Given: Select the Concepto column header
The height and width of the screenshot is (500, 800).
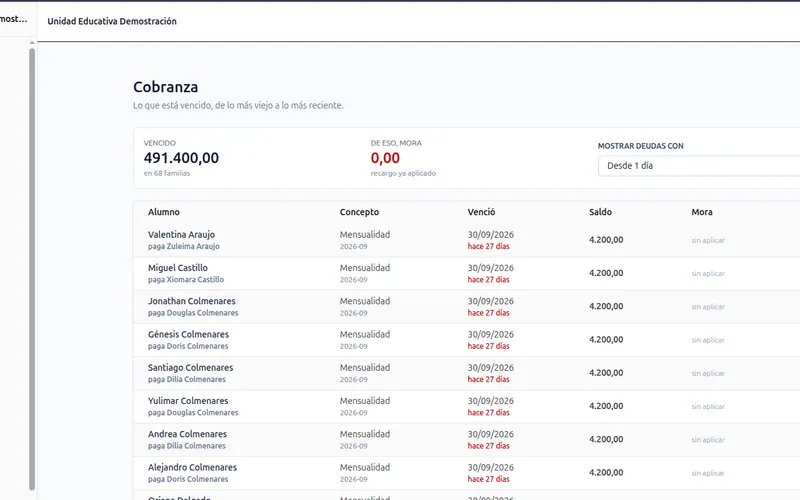Looking at the screenshot, I should (359, 212).
